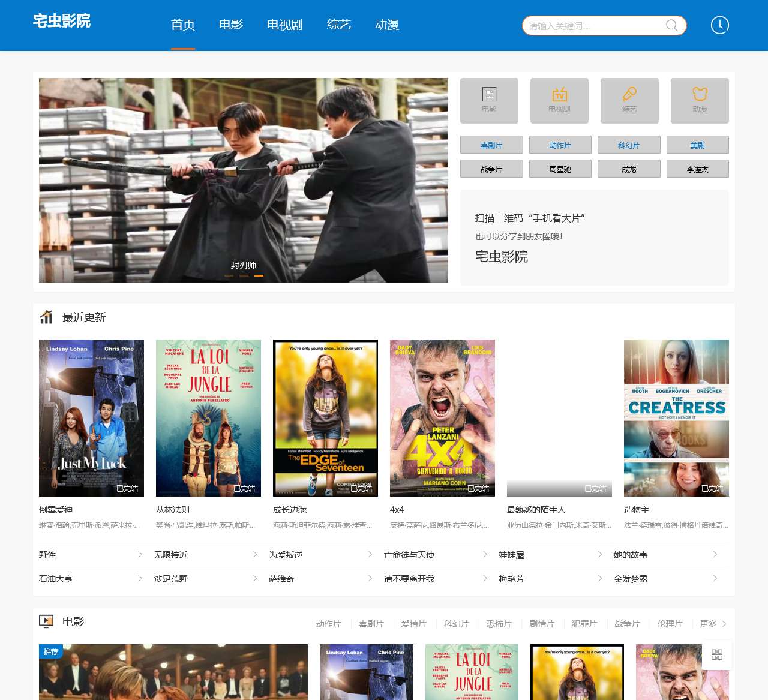The image size is (768, 700).
Task: Go to the 电视剧 navigation tab
Action: pos(284,25)
